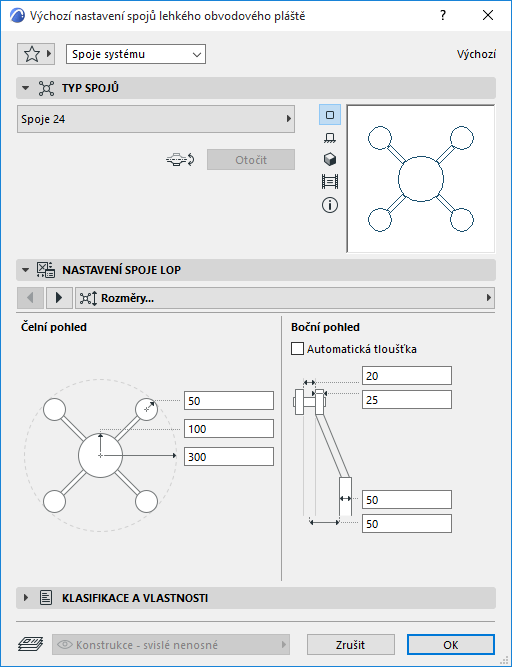
Task: Select the 2D symbol preview icon
Action: (x=330, y=115)
